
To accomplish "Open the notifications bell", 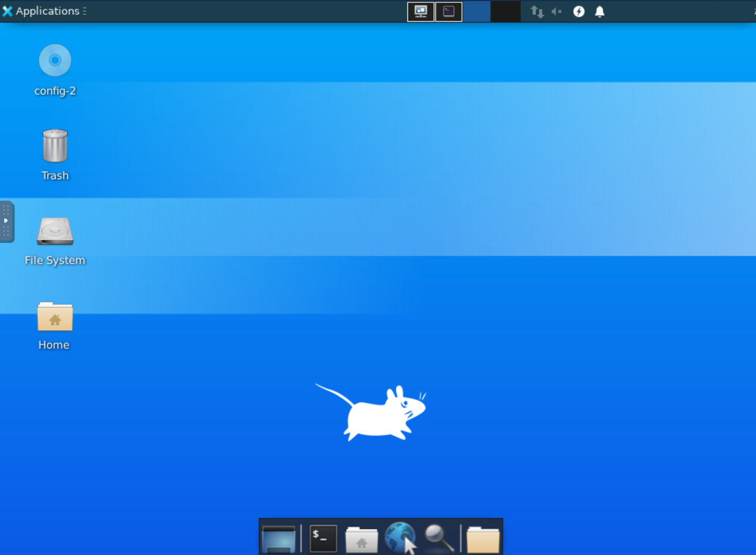I will tap(599, 12).
